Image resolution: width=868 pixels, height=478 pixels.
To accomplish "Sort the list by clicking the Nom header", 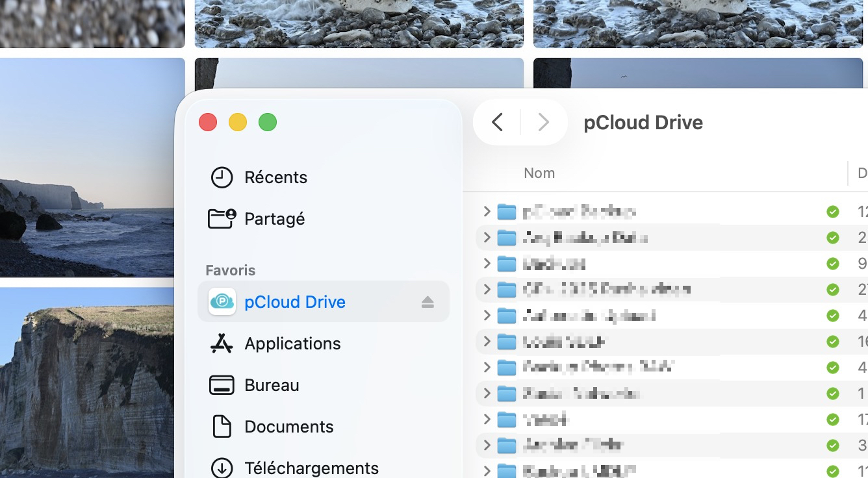I will (539, 173).
